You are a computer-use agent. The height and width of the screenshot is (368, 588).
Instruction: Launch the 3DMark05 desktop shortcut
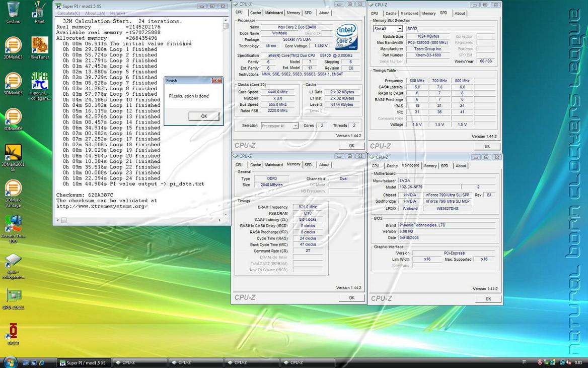tap(13, 84)
